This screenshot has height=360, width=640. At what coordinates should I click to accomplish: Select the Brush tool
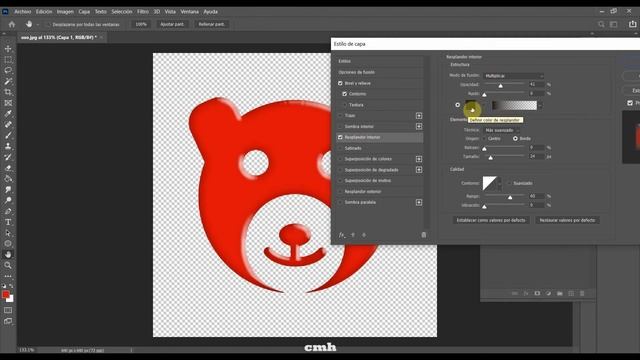click(x=8, y=136)
